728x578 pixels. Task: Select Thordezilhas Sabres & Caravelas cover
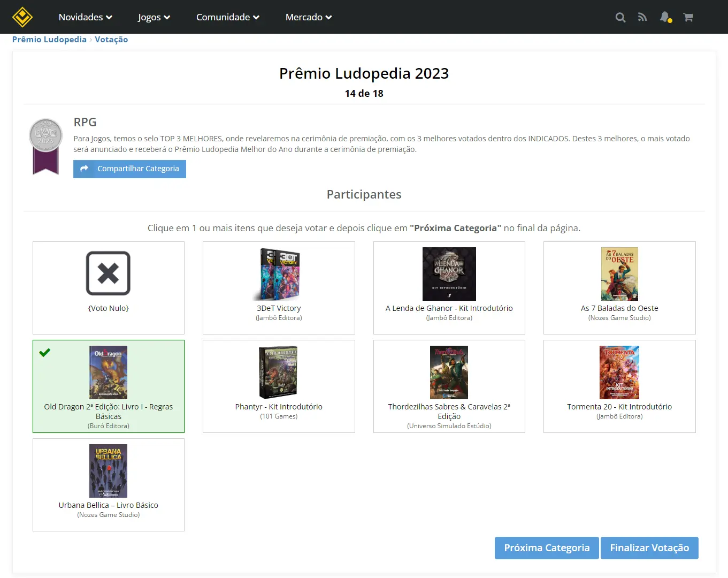click(449, 372)
